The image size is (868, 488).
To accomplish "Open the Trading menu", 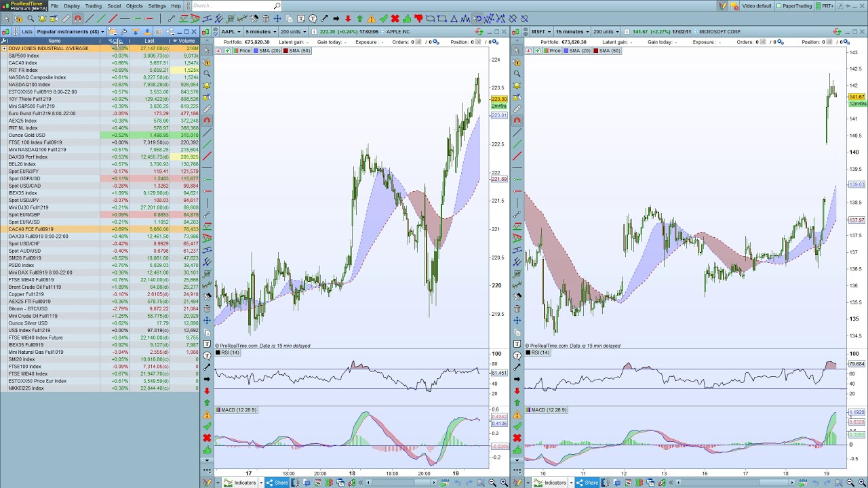I will point(93,6).
